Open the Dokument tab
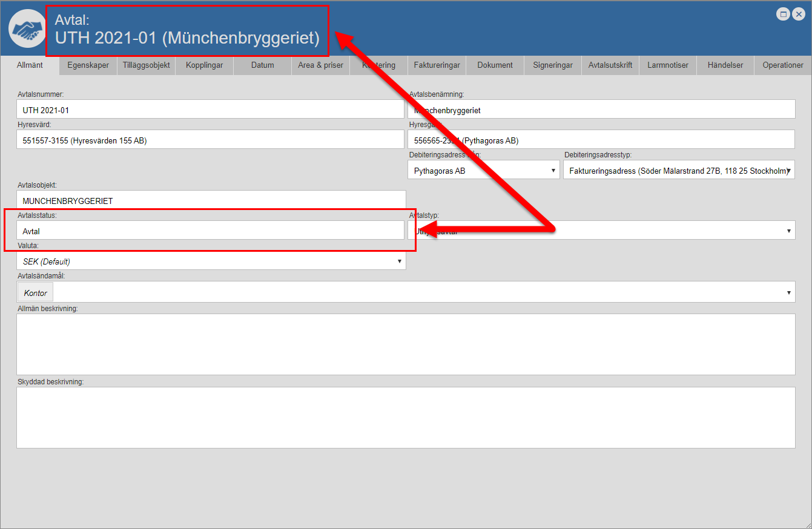812x529 pixels. 495,65
